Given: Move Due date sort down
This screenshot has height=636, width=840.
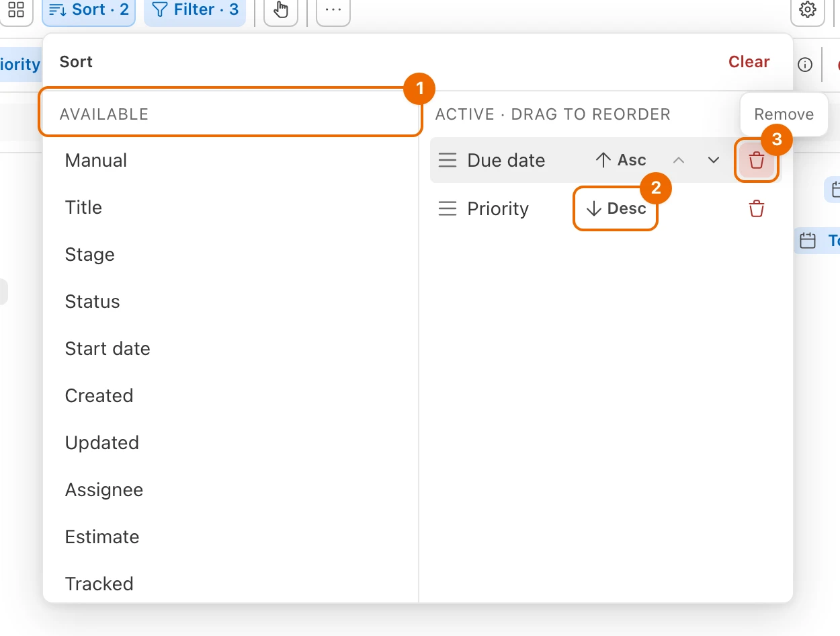Looking at the screenshot, I should tap(714, 160).
